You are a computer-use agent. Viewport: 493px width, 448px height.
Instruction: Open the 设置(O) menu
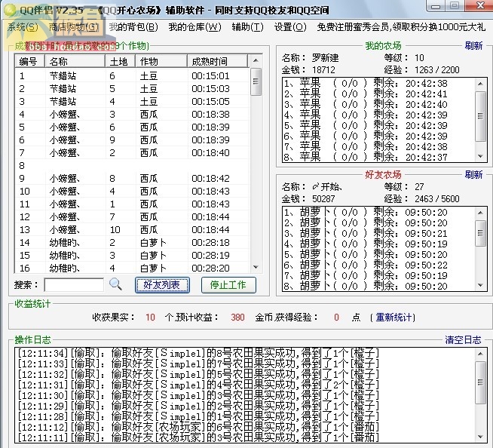click(290, 27)
